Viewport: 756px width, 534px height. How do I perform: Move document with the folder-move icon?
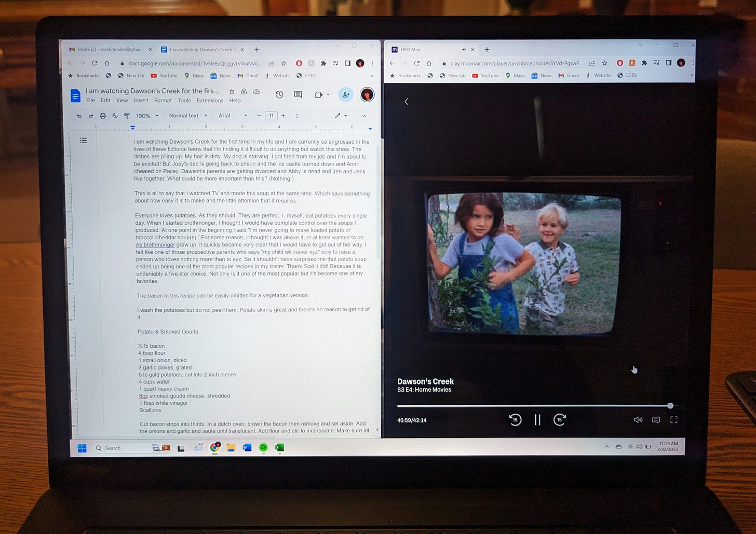(x=244, y=91)
